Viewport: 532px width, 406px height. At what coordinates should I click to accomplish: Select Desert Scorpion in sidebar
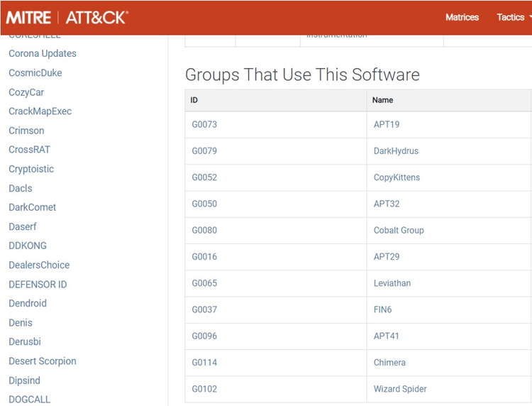(42, 361)
